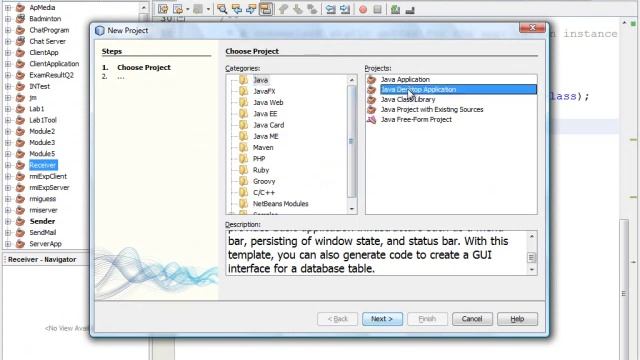Select the Groovy category

264,181
